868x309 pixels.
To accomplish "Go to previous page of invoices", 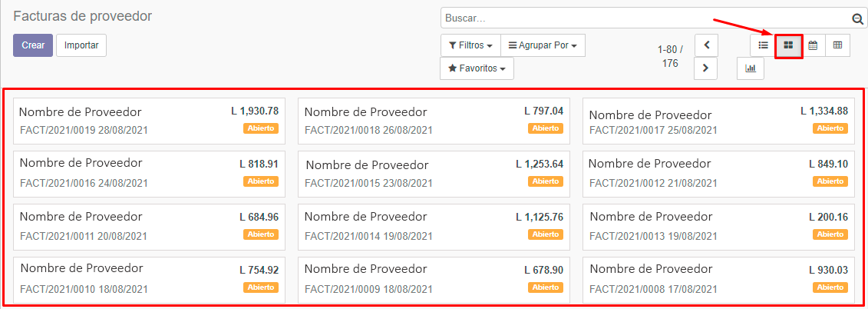I will (x=706, y=45).
